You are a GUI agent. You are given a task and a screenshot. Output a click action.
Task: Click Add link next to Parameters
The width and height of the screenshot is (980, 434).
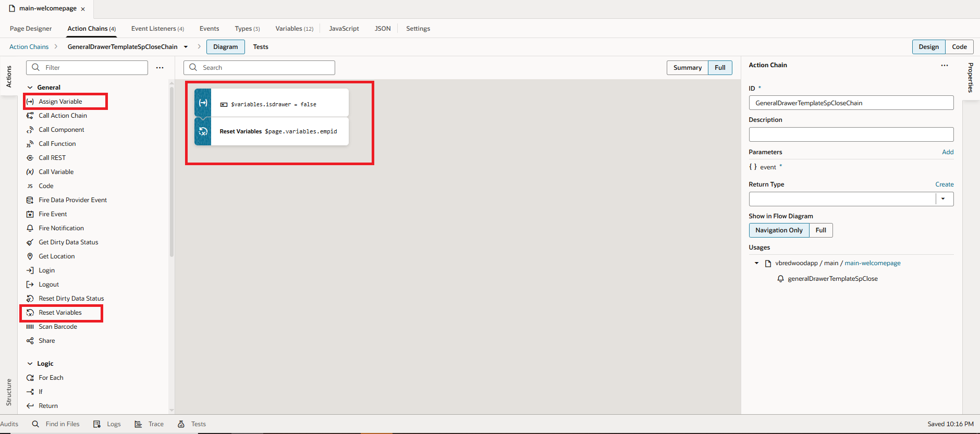click(947, 152)
